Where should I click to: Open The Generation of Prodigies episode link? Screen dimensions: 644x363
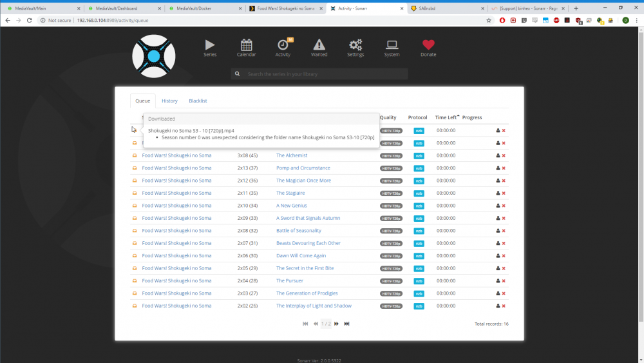click(307, 293)
